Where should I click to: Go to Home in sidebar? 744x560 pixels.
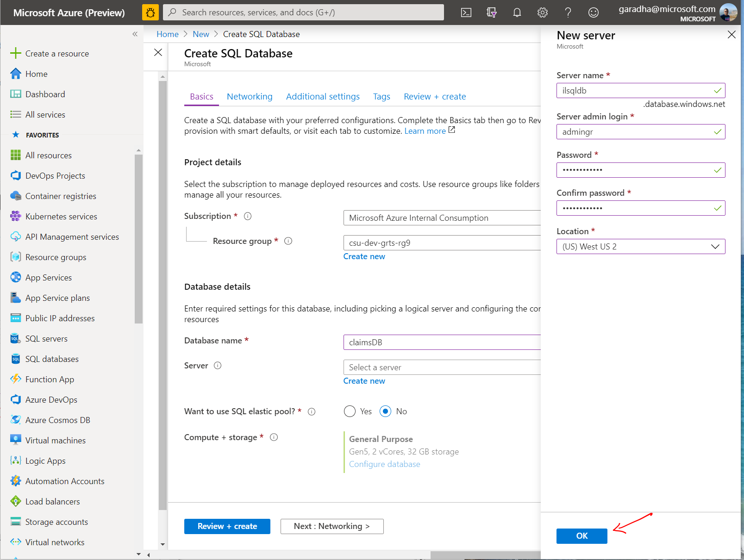pos(36,74)
